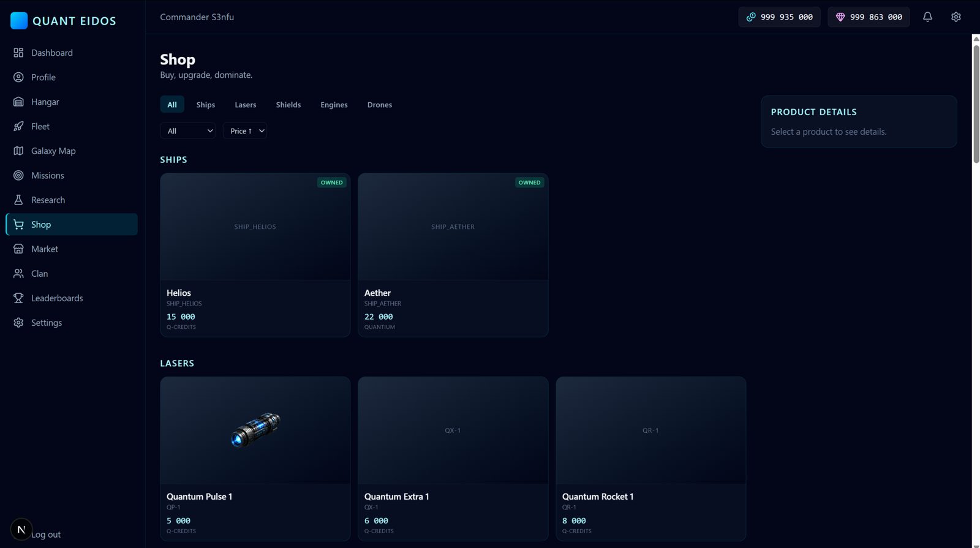This screenshot has height=548, width=980.
Task: Click Commander S3nfu name in header
Action: pyautogui.click(x=197, y=17)
